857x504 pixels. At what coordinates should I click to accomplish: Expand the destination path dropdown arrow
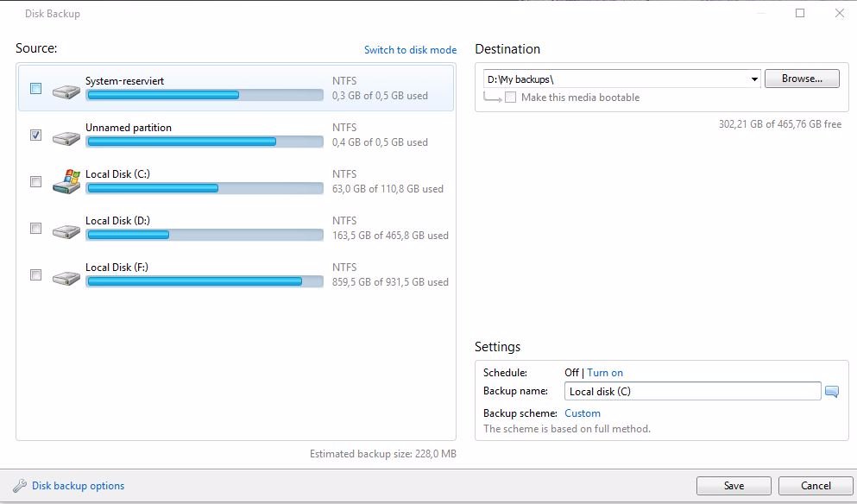754,79
